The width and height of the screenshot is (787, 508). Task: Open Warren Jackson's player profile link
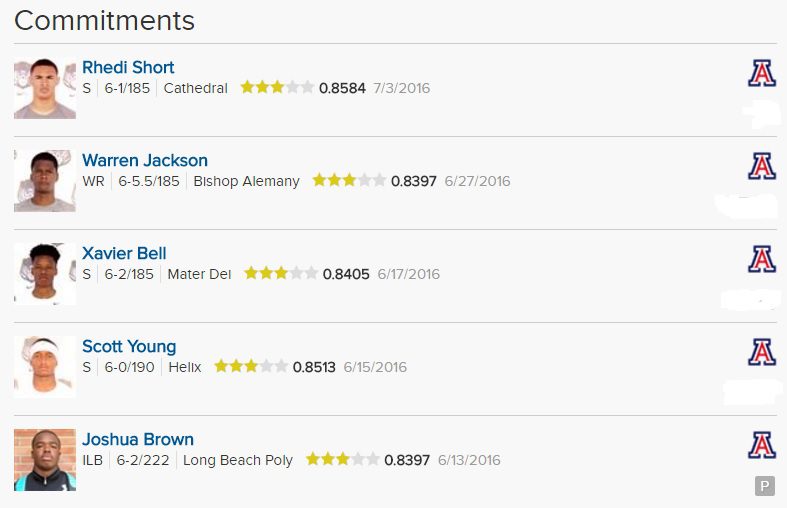pos(145,160)
